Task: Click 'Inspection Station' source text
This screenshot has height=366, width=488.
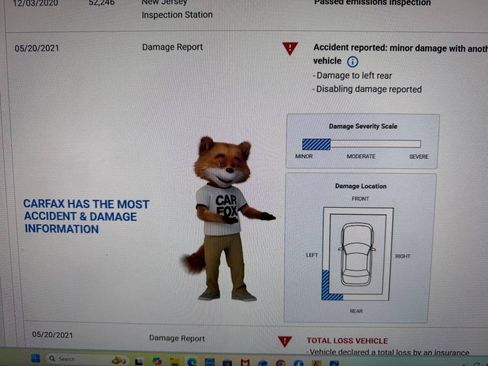Action: click(177, 15)
